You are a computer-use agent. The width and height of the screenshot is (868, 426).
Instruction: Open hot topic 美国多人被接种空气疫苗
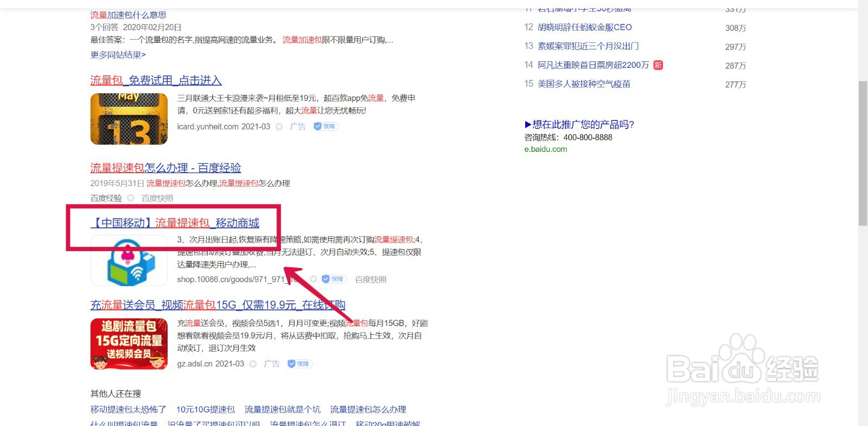click(584, 84)
